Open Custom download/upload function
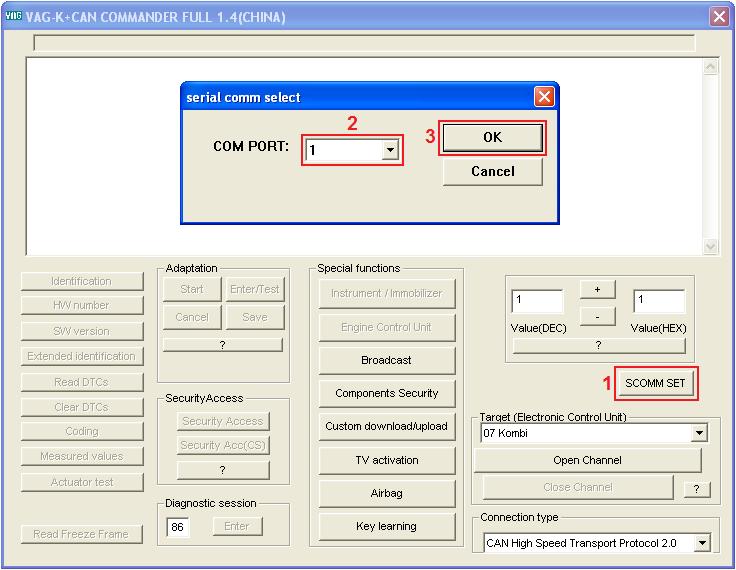 pyautogui.click(x=386, y=426)
